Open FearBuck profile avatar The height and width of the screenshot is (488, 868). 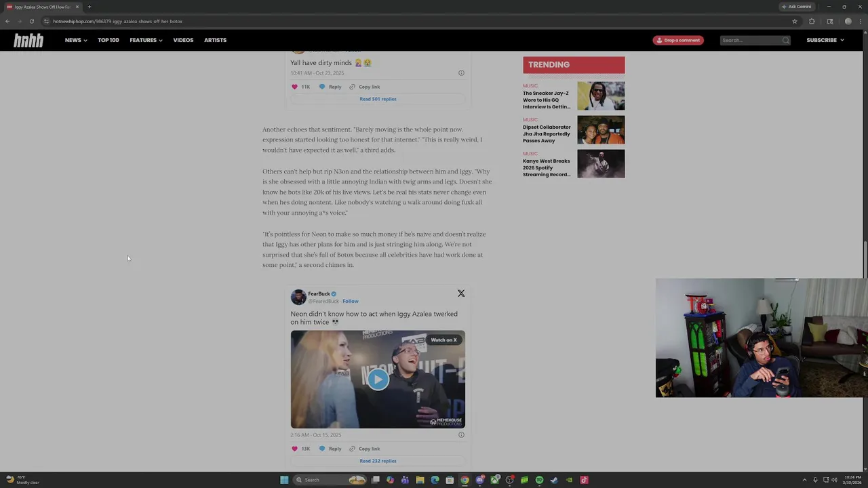298,297
